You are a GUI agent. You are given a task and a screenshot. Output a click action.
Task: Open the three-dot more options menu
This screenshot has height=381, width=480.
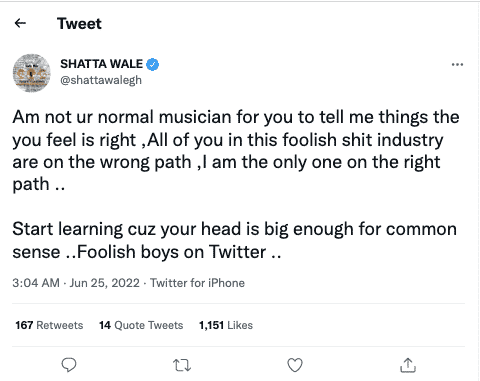(x=457, y=64)
